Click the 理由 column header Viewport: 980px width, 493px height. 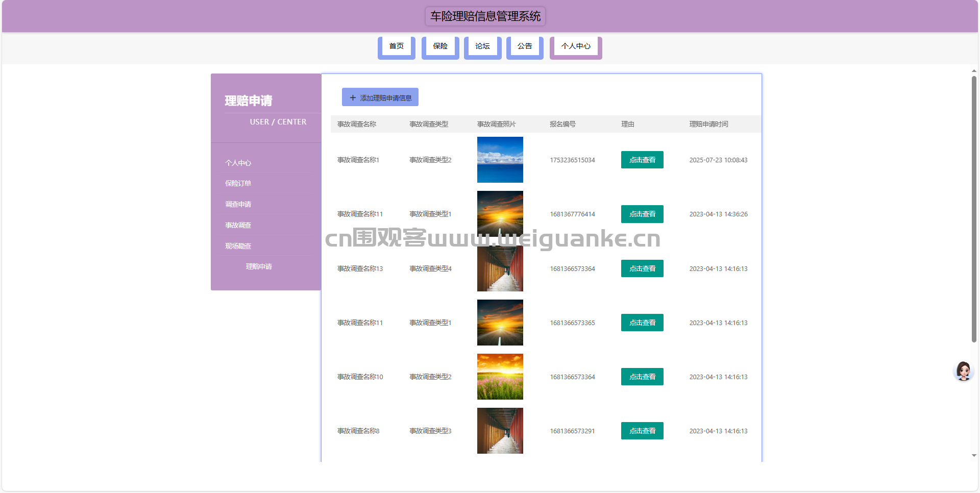point(628,124)
